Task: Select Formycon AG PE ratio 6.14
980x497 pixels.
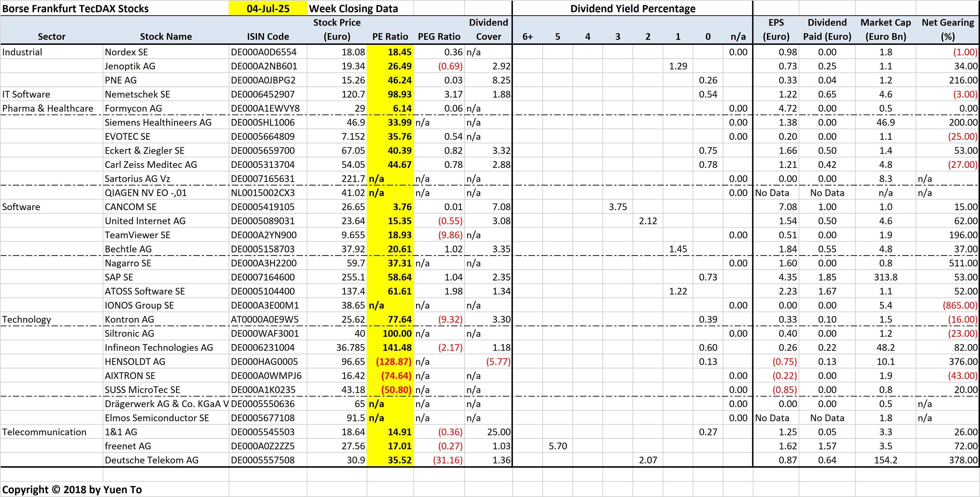Action: click(390, 108)
